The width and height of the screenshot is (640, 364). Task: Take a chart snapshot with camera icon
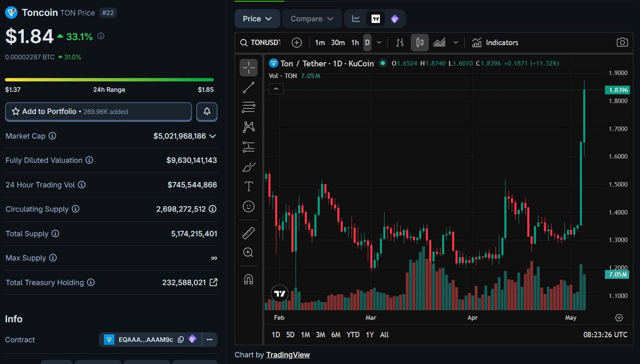click(x=622, y=43)
